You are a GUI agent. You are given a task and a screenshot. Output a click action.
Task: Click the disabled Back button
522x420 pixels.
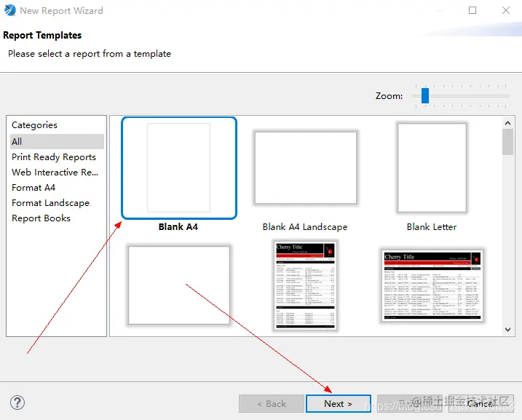tap(272, 404)
